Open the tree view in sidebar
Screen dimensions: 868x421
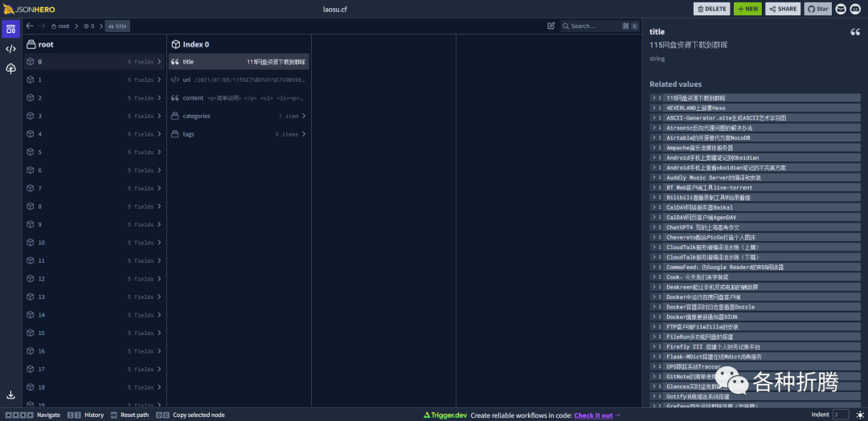[x=10, y=68]
